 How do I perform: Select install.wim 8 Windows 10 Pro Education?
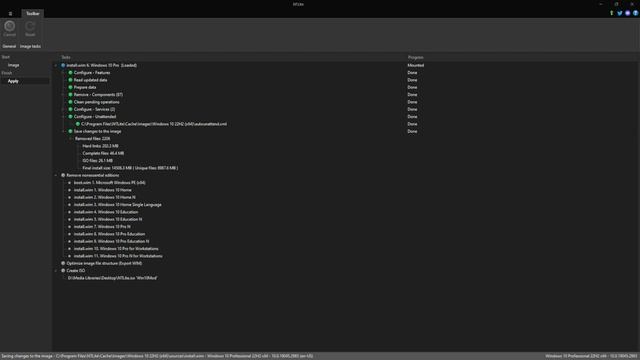109,234
